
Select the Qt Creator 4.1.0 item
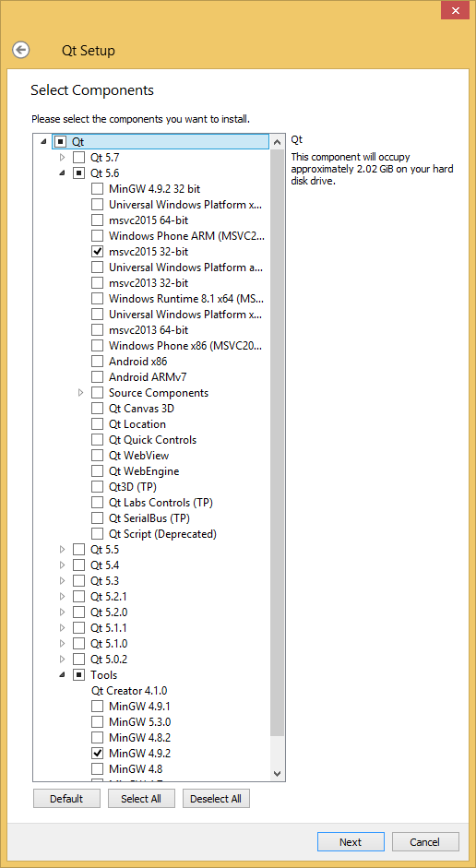click(x=129, y=690)
